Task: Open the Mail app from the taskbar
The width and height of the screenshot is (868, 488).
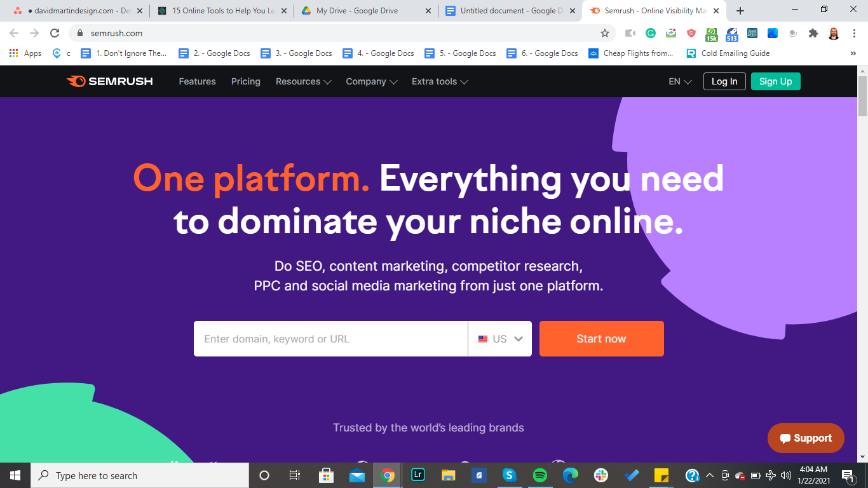Action: pyautogui.click(x=357, y=475)
